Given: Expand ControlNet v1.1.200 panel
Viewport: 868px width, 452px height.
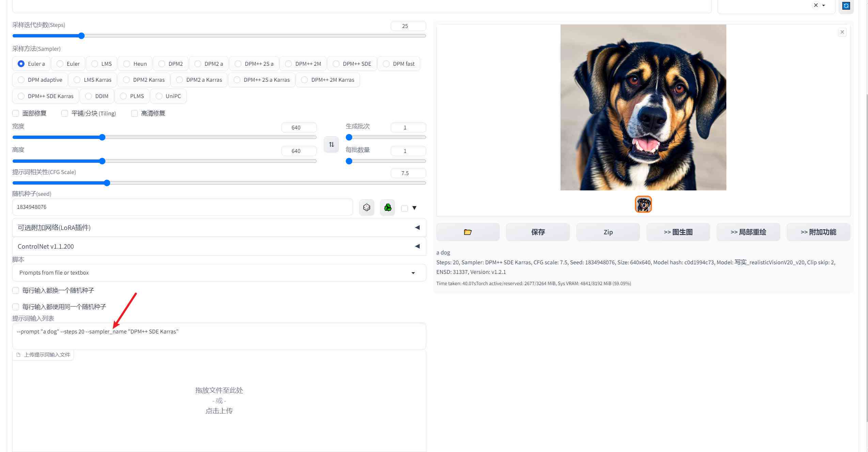Looking at the screenshot, I should point(219,246).
